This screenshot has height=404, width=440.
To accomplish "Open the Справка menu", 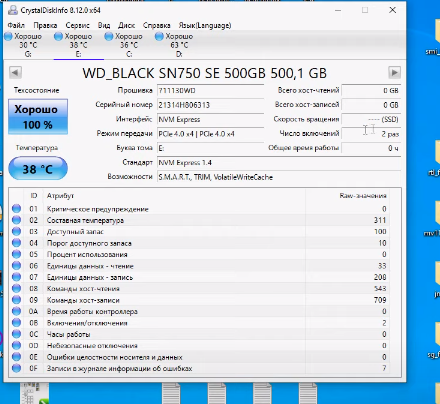I will pos(156,25).
